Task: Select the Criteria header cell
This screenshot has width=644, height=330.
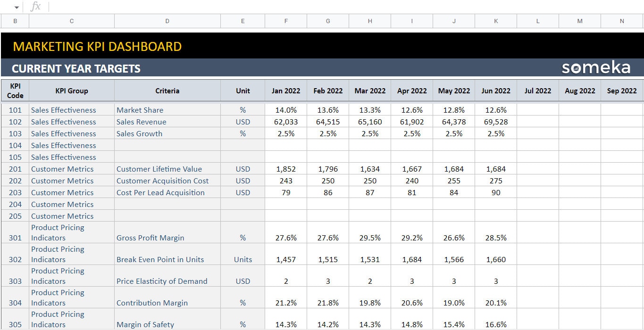Action: (167, 91)
